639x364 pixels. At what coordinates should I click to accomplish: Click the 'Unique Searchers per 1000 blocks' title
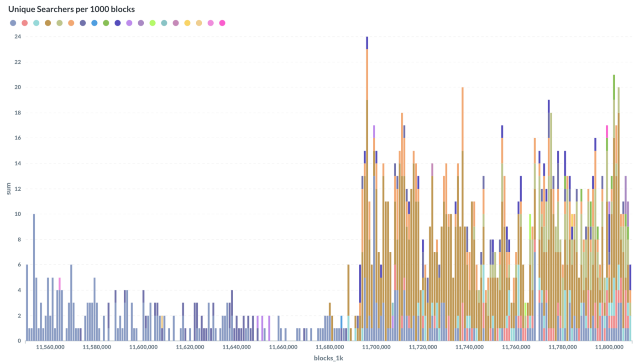click(71, 9)
